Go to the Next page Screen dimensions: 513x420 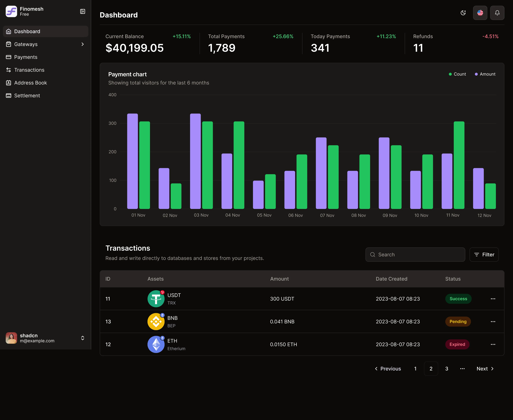[485, 369]
